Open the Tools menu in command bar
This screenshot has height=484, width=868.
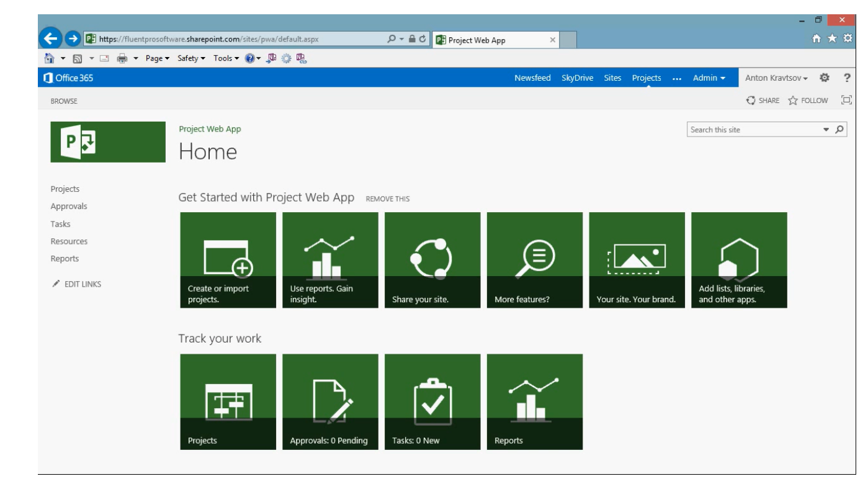click(226, 58)
